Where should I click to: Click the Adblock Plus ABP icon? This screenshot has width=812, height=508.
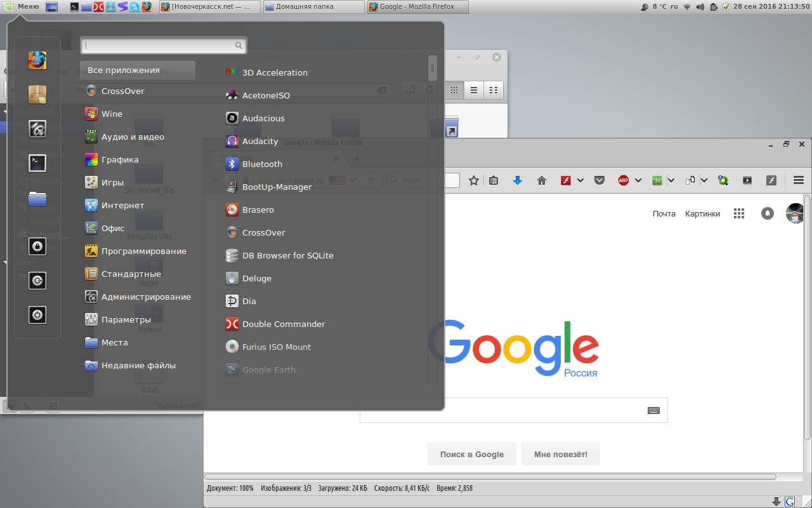tap(624, 180)
